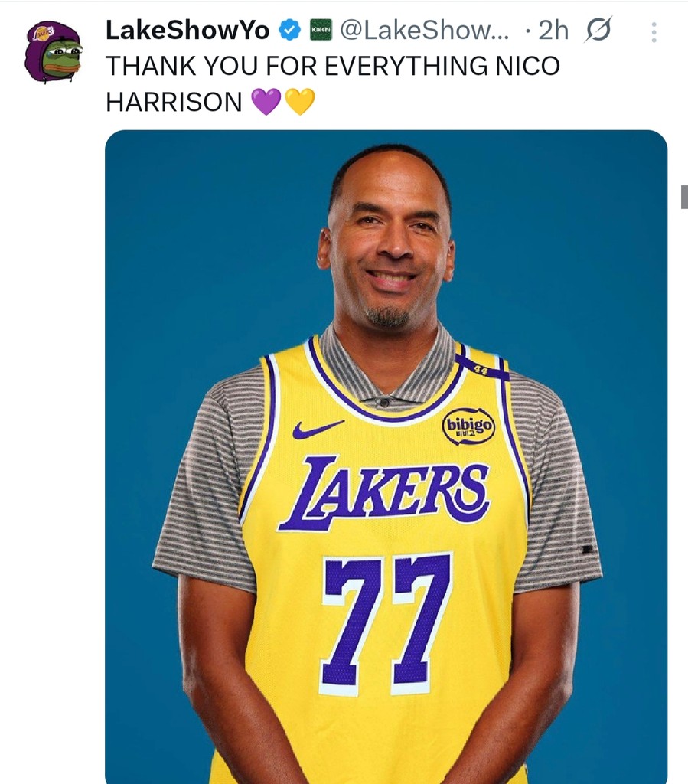This screenshot has width=688, height=784.
Task: Click the blue verified checkmark badge
Action: 289,31
